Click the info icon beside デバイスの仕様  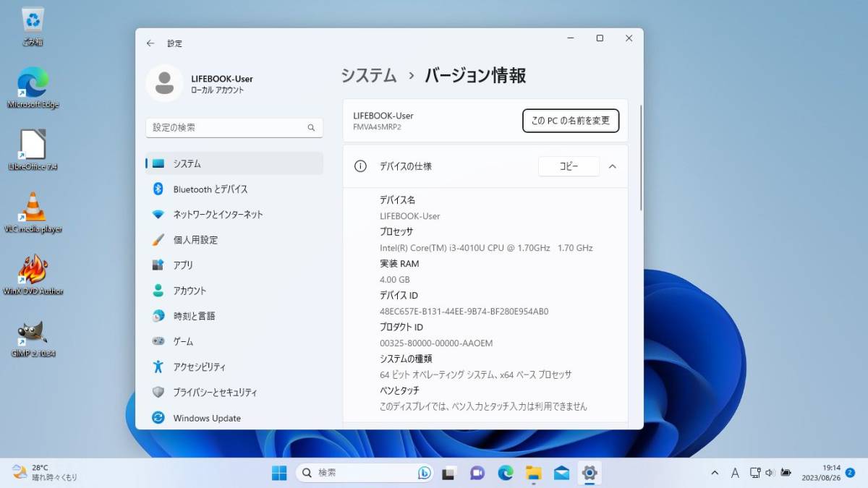tap(360, 166)
